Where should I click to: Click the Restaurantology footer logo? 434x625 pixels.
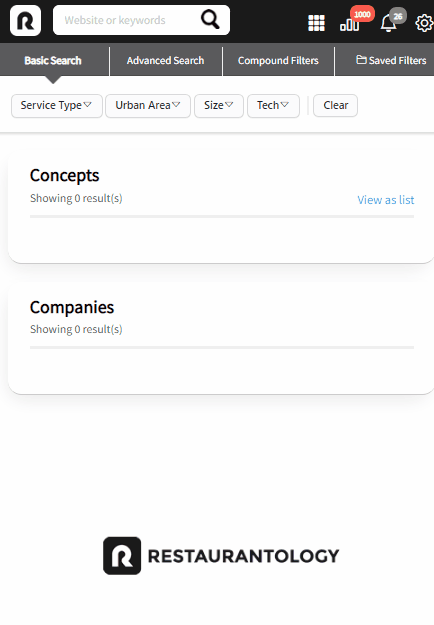(221, 556)
